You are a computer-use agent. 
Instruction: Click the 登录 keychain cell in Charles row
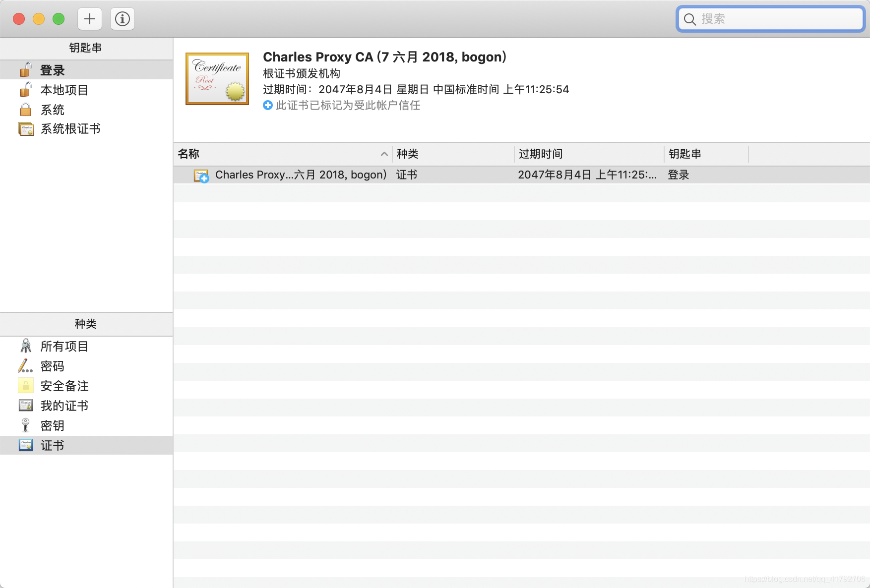pyautogui.click(x=679, y=175)
